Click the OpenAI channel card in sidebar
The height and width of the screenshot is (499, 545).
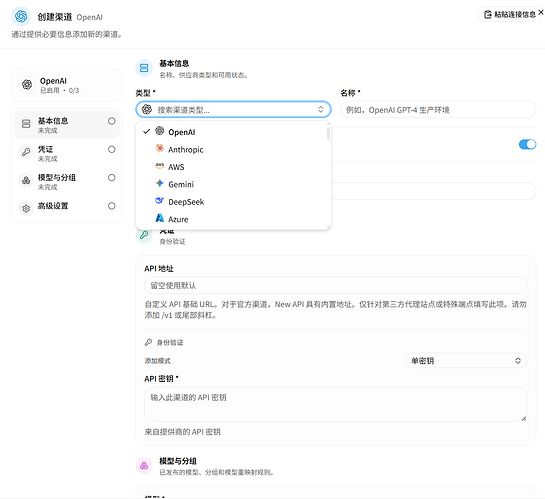pos(67,85)
